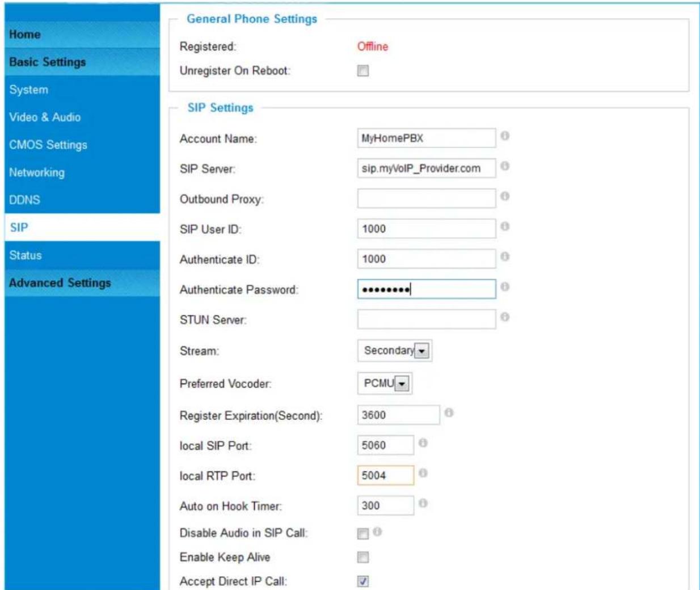This screenshot has height=590, width=700.
Task: Click the SIP Settings section heading
Action: coord(221,108)
